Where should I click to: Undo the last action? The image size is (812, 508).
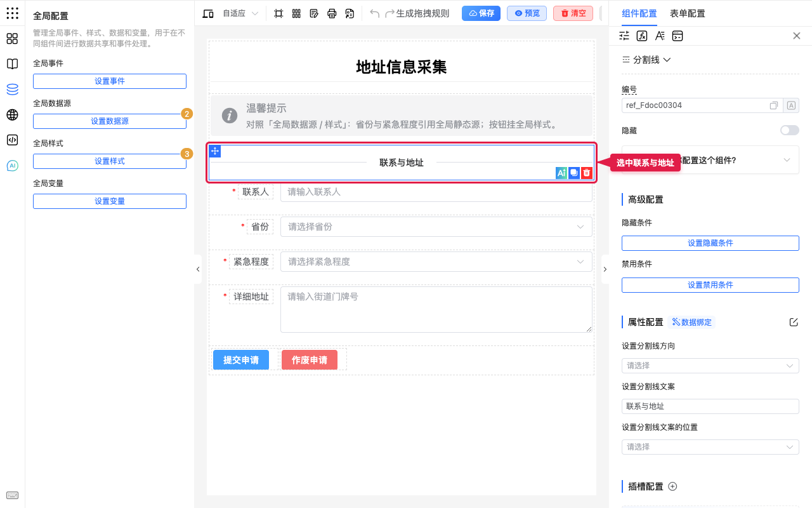coord(375,13)
